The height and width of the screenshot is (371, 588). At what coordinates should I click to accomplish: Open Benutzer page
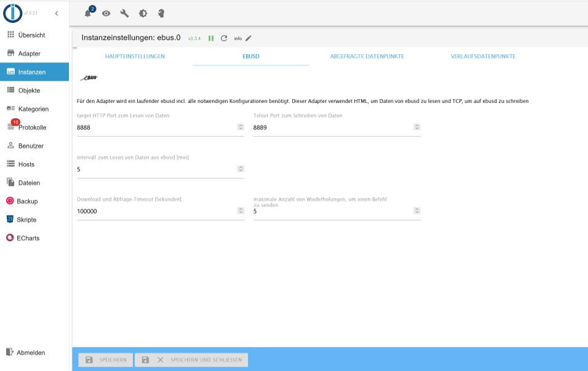point(34,146)
